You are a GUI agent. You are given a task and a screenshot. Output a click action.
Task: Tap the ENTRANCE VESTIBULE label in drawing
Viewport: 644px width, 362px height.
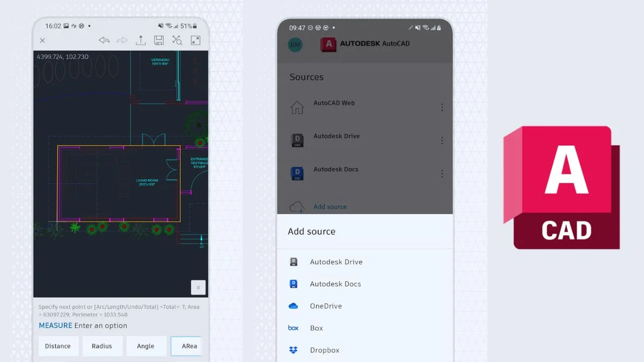click(199, 163)
